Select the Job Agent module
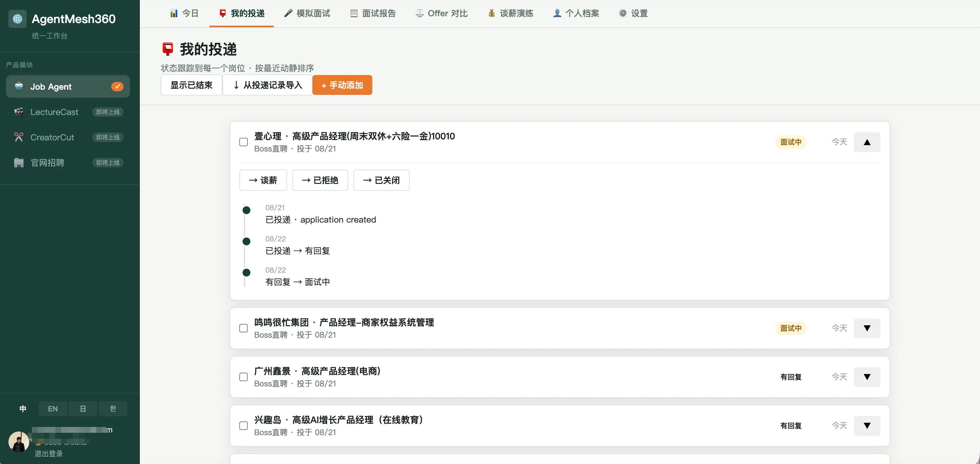Image resolution: width=980 pixels, height=464 pixels. (x=68, y=86)
